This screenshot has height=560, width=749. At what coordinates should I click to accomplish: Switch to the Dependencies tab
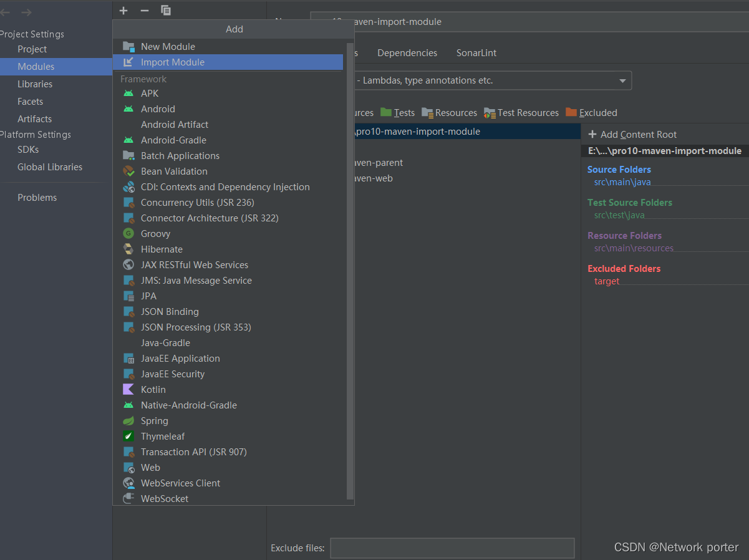[x=407, y=53]
